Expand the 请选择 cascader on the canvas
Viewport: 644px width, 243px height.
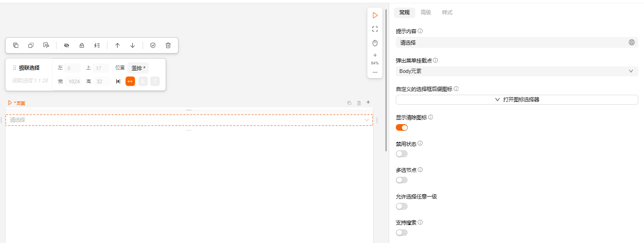point(189,120)
